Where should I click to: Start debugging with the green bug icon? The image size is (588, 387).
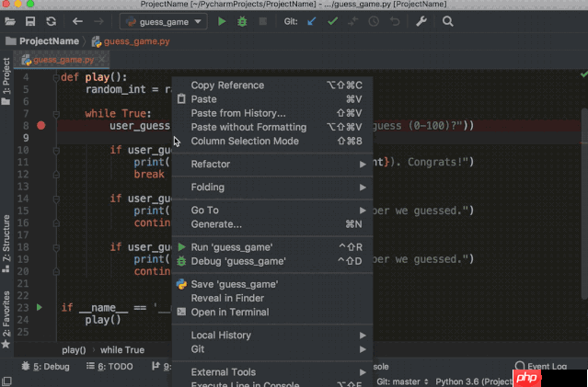[x=242, y=21]
